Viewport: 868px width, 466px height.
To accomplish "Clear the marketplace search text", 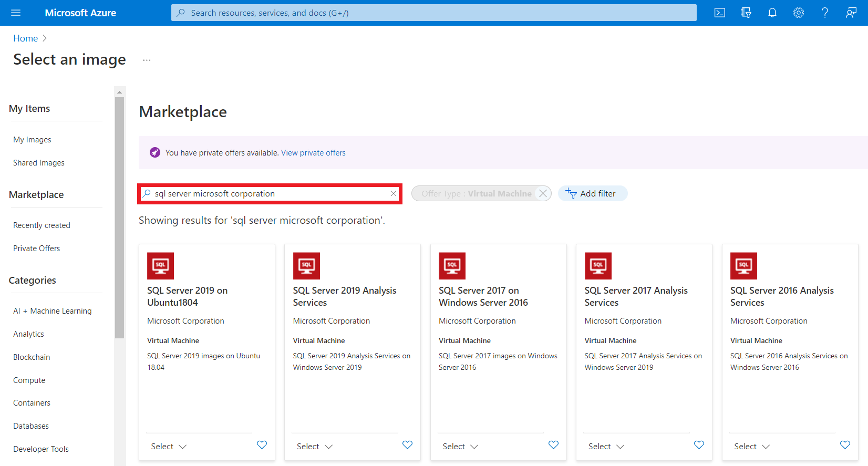I will coord(393,194).
